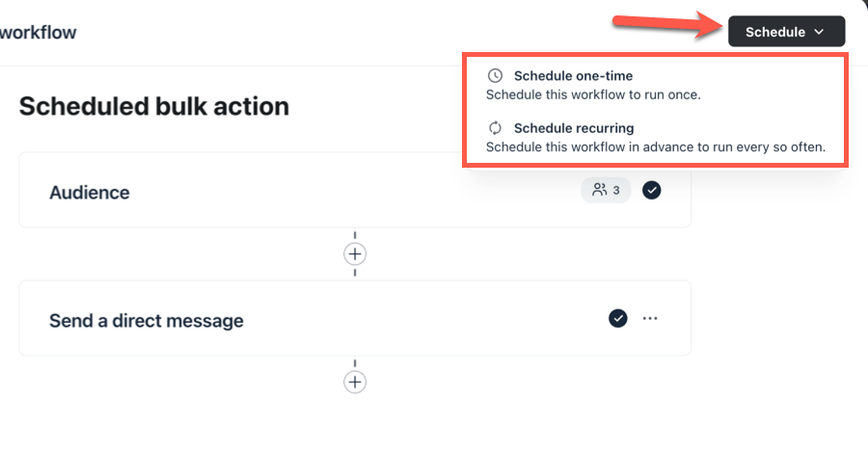Click the workflow header text

[x=39, y=32]
